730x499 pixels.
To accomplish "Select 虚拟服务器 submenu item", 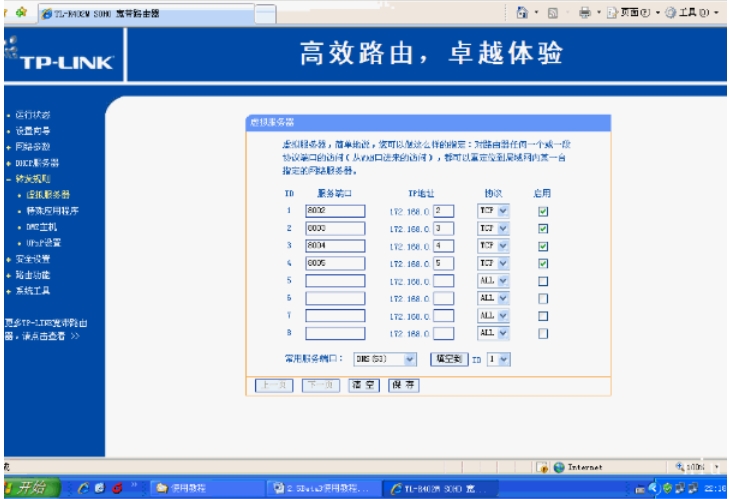I will 47,195.
